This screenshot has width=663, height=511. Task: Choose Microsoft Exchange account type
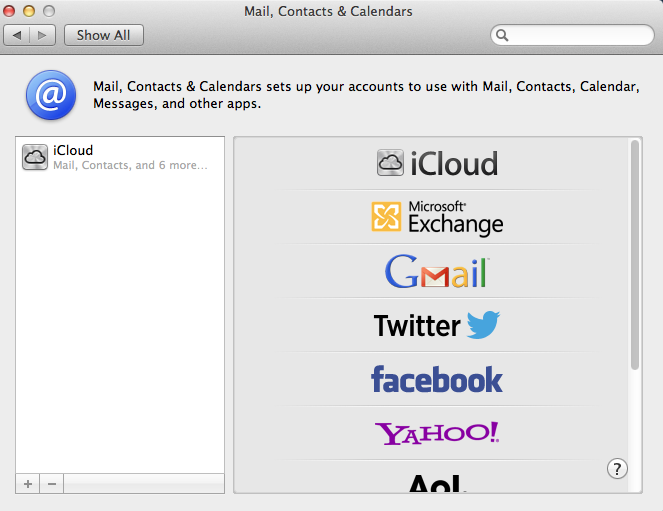tap(437, 218)
